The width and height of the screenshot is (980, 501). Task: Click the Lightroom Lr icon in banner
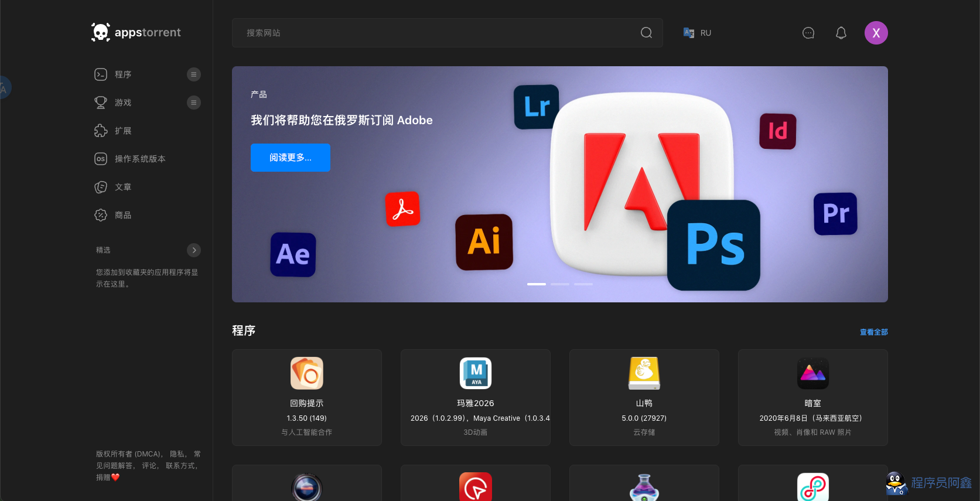tap(537, 107)
